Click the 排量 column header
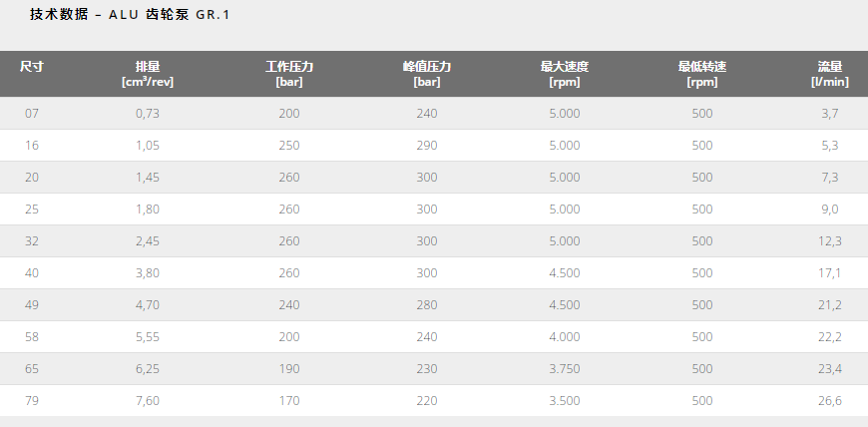Viewport: 868px width, 427px height. tap(148, 74)
